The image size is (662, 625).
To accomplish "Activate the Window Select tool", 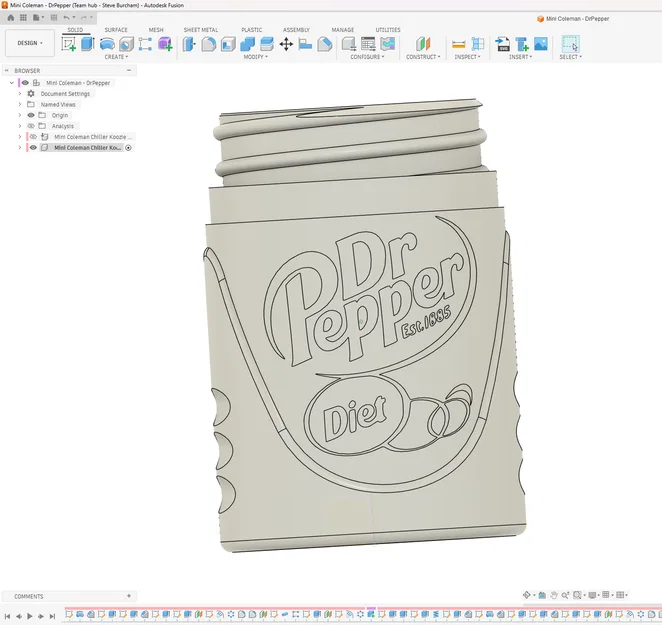I will 570,44.
